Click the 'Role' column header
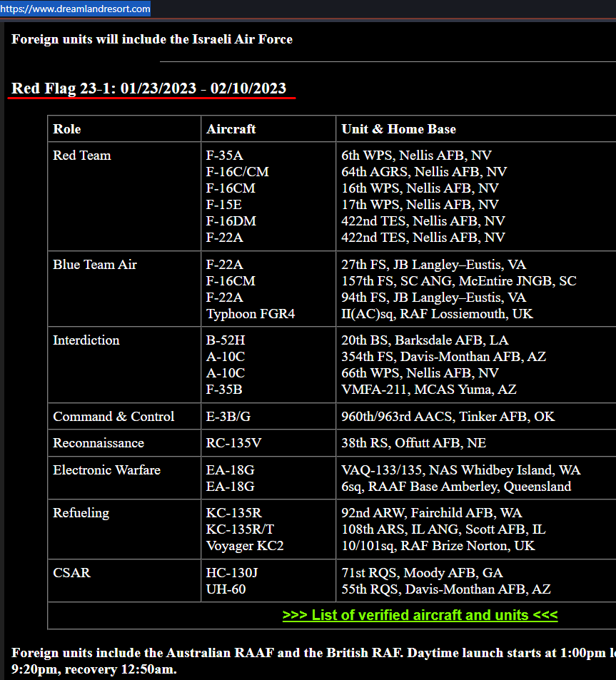This screenshot has width=616, height=680. pyautogui.click(x=67, y=129)
